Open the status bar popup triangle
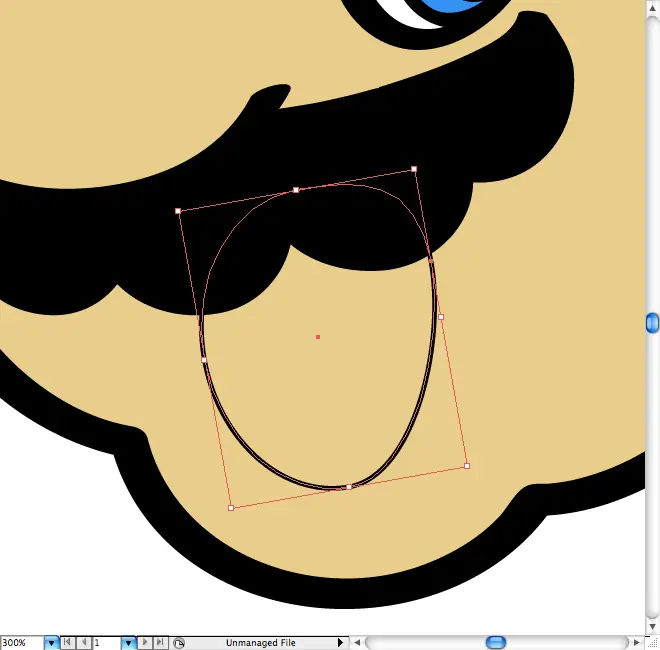This screenshot has height=650, width=660. coord(341,643)
